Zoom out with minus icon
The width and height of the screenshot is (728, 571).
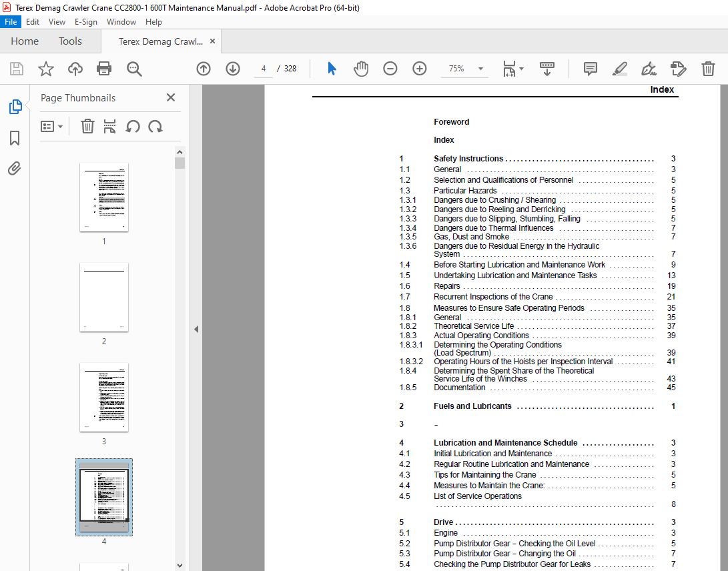coord(390,69)
